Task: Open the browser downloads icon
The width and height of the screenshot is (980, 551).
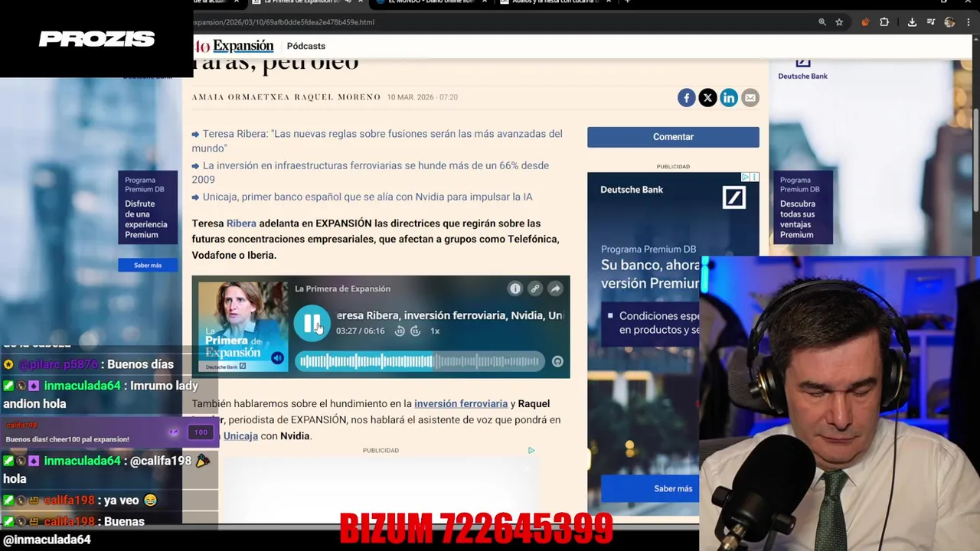Action: (912, 22)
